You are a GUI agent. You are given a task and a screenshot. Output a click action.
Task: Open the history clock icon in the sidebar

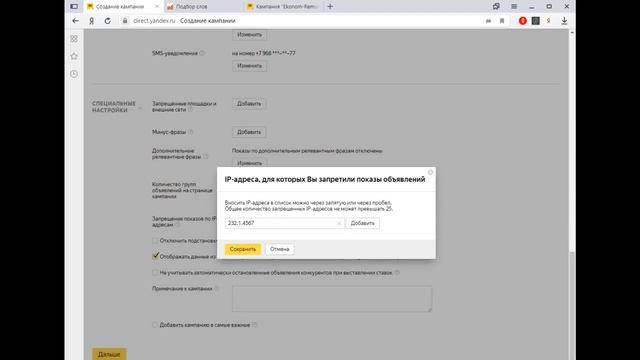click(74, 74)
